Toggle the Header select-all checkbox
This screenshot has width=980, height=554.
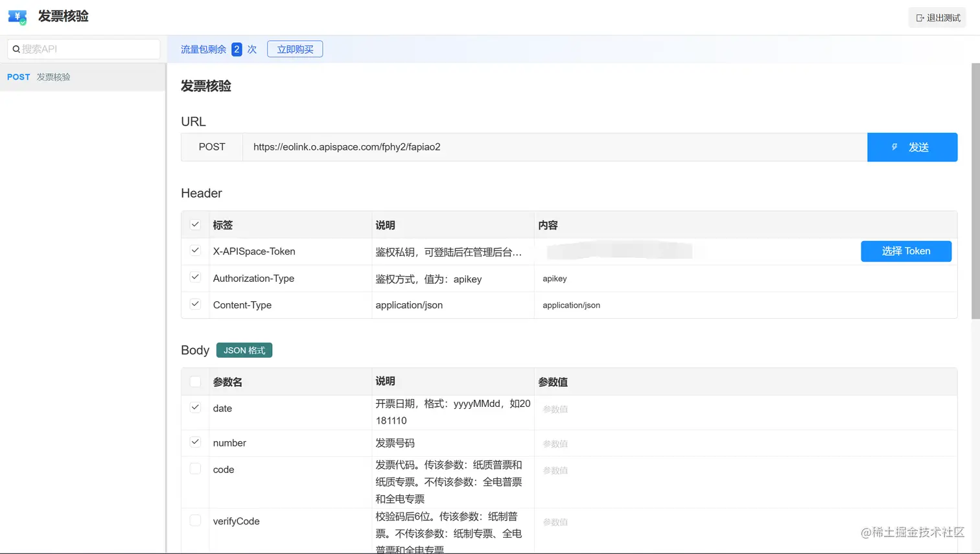pyautogui.click(x=195, y=224)
